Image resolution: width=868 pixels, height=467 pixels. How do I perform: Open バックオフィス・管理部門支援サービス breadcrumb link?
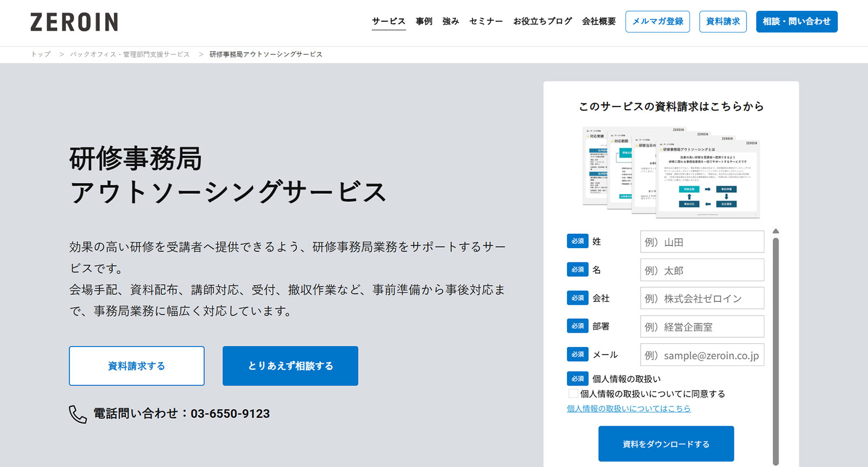[x=130, y=54]
